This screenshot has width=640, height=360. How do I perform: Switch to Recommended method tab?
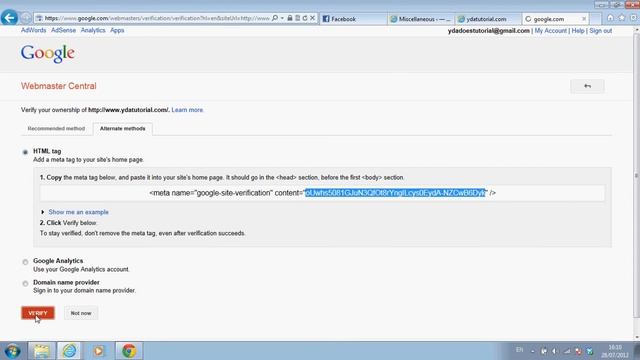pos(56,129)
